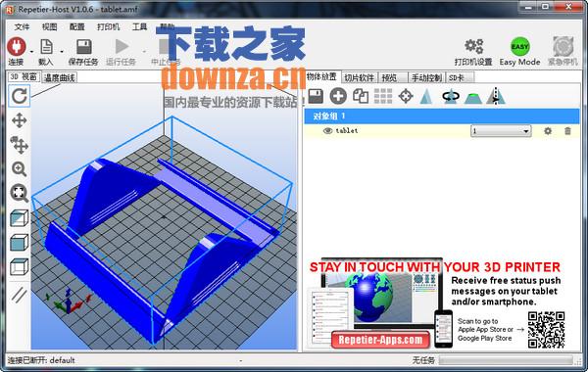Click the rotate object icon
The height and width of the screenshot is (372, 588).
click(451, 96)
